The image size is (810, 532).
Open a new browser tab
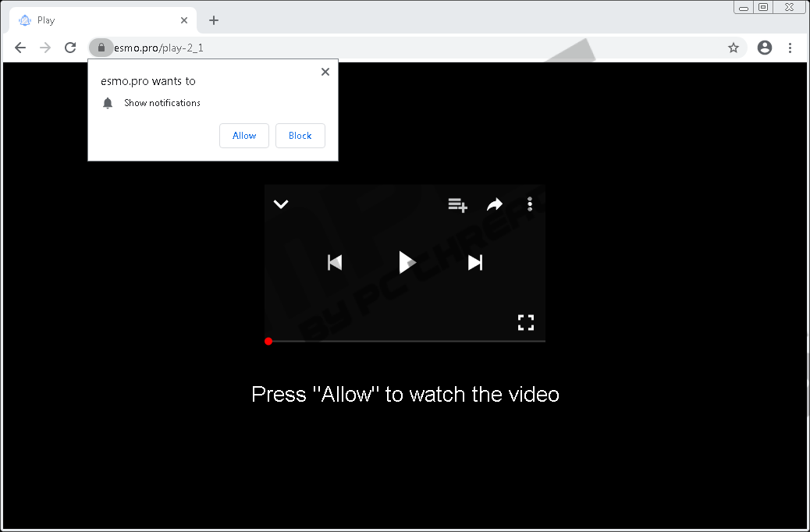214,20
